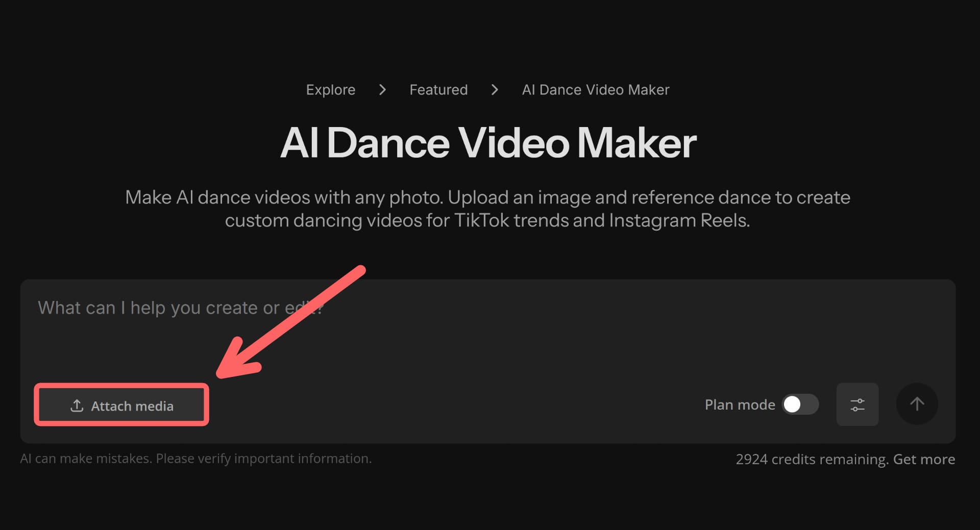Switch Plan mode on before generating
The image size is (980, 530).
tap(799, 405)
